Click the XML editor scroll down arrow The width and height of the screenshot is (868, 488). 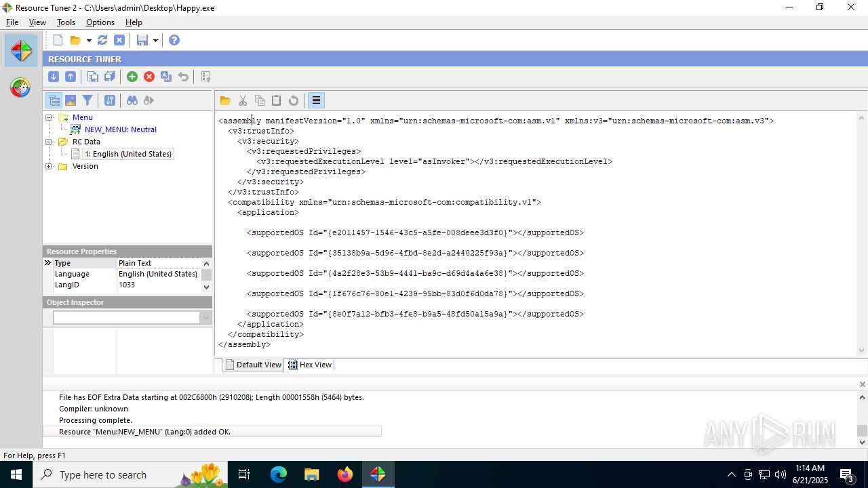point(862,350)
